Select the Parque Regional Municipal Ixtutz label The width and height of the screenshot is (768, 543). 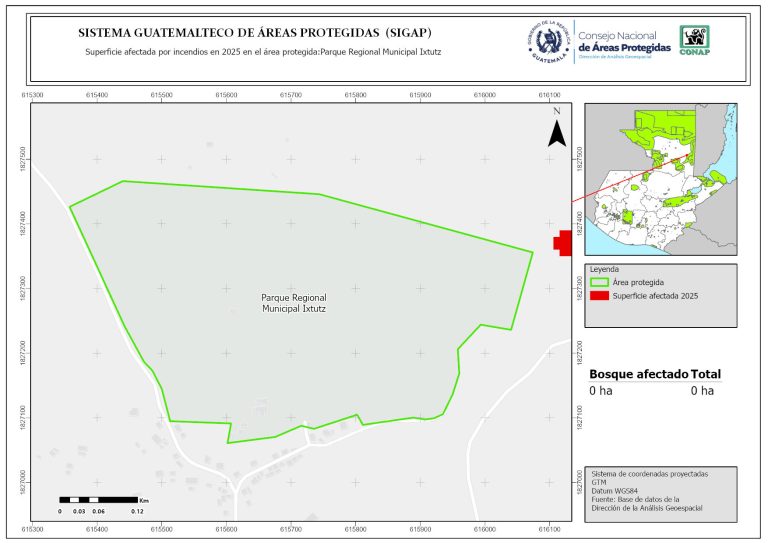point(294,304)
